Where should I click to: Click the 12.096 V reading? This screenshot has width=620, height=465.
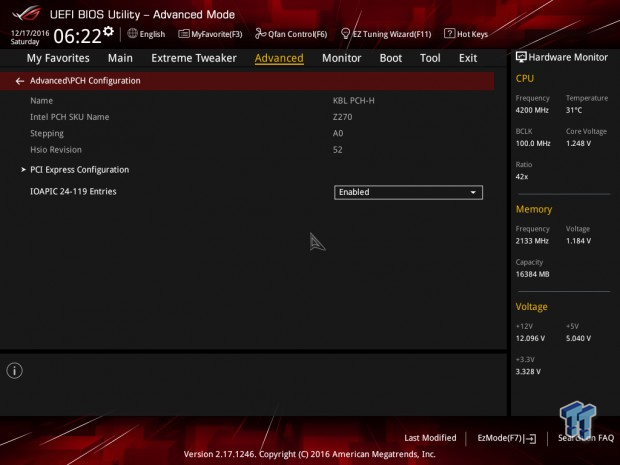530,338
